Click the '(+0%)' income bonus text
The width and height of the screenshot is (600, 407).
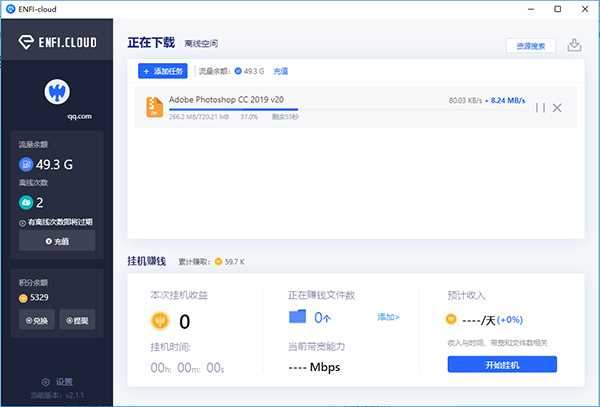click(510, 319)
